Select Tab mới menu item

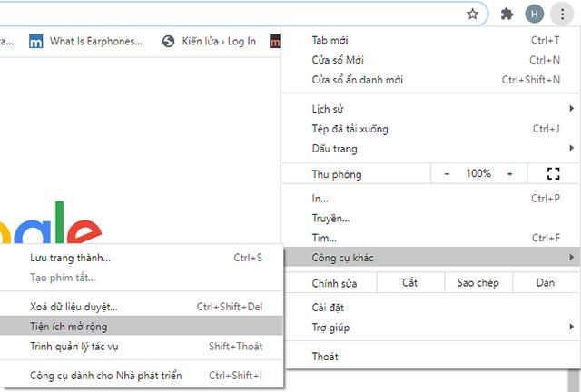[x=430, y=40]
